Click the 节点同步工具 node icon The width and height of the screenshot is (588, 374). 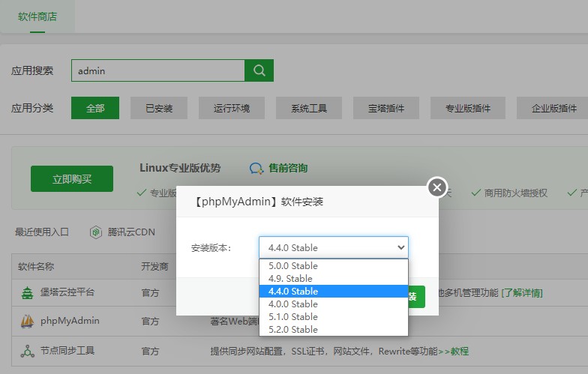coord(27,351)
